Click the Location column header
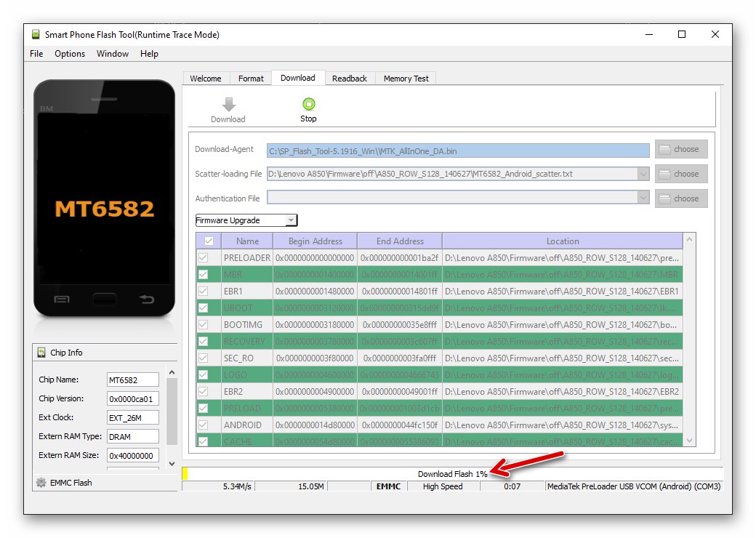Image resolution: width=756 pixels, height=538 pixels. pos(563,241)
